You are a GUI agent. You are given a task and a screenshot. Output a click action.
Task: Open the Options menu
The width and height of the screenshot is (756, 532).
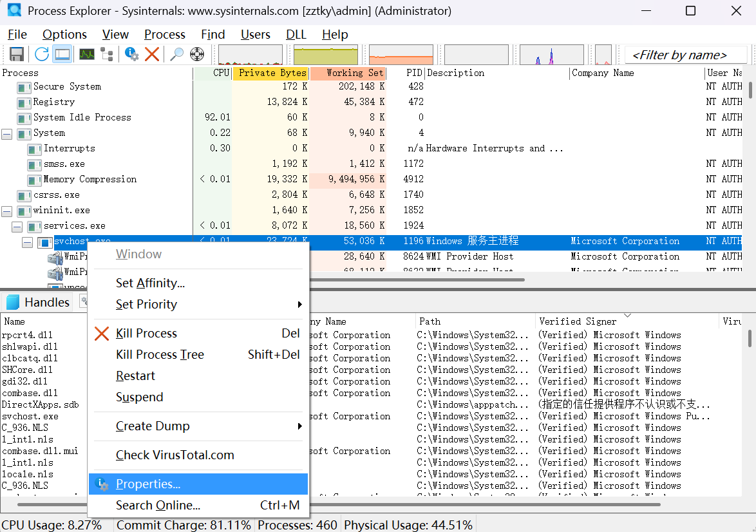[64, 34]
